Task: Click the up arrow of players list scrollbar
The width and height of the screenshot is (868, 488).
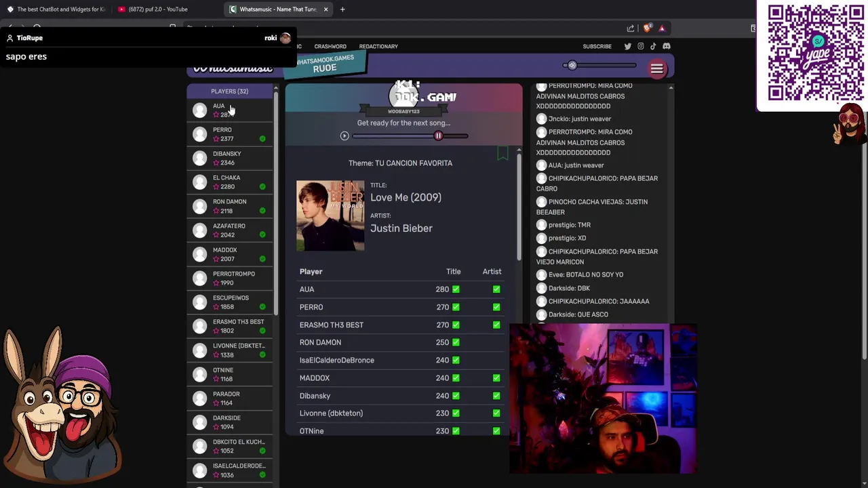Action: (x=276, y=89)
